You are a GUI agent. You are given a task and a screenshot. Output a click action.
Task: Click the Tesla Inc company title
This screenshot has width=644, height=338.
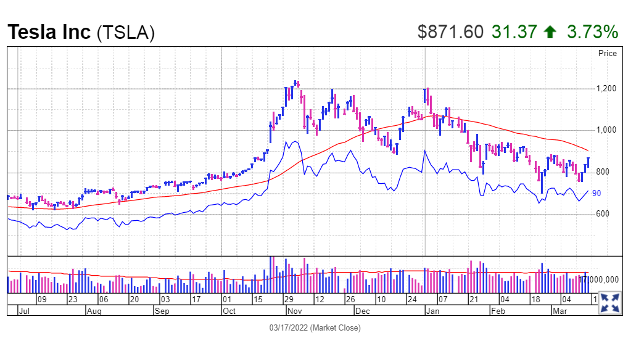click(x=49, y=32)
